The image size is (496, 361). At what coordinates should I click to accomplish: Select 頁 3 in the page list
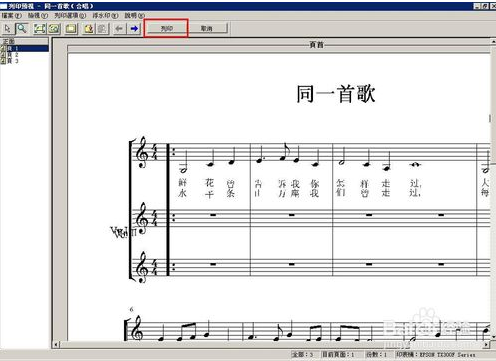pyautogui.click(x=13, y=61)
